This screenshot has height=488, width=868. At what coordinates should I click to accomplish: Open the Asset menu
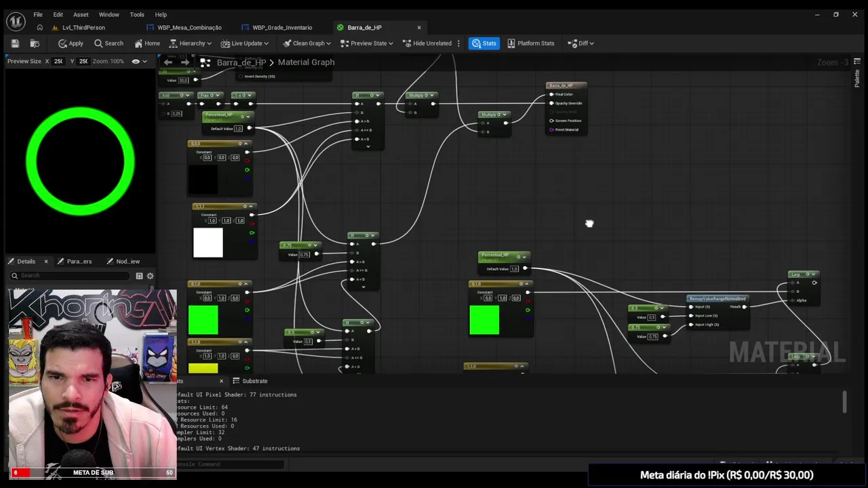81,14
